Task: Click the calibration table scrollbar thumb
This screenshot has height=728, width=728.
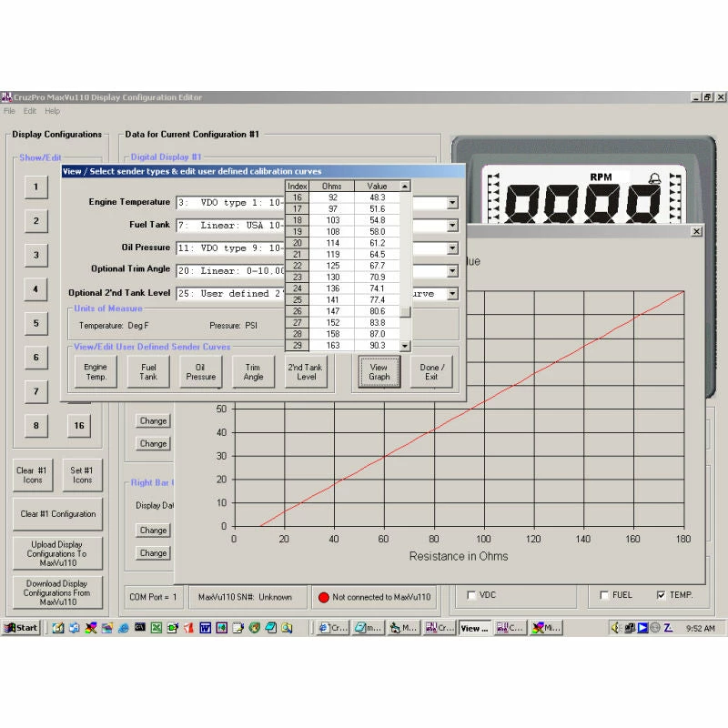Action: tap(406, 312)
